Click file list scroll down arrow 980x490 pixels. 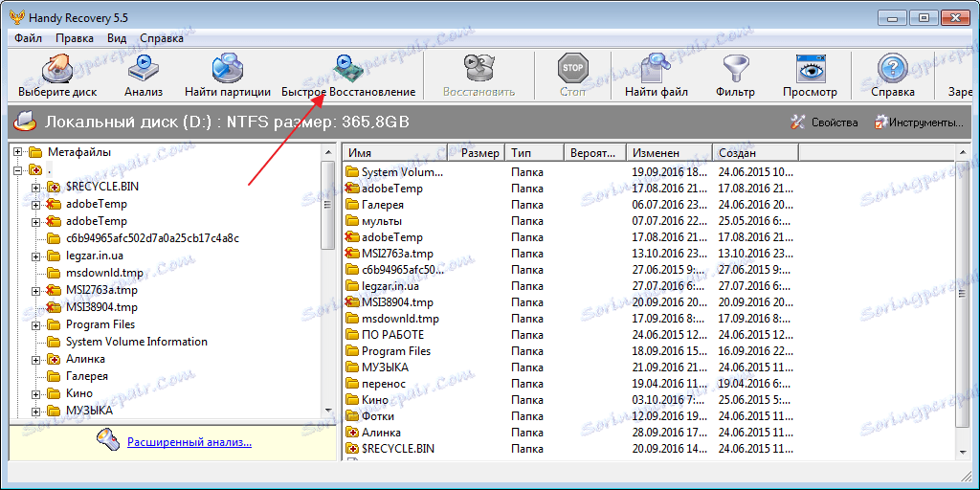(x=962, y=452)
